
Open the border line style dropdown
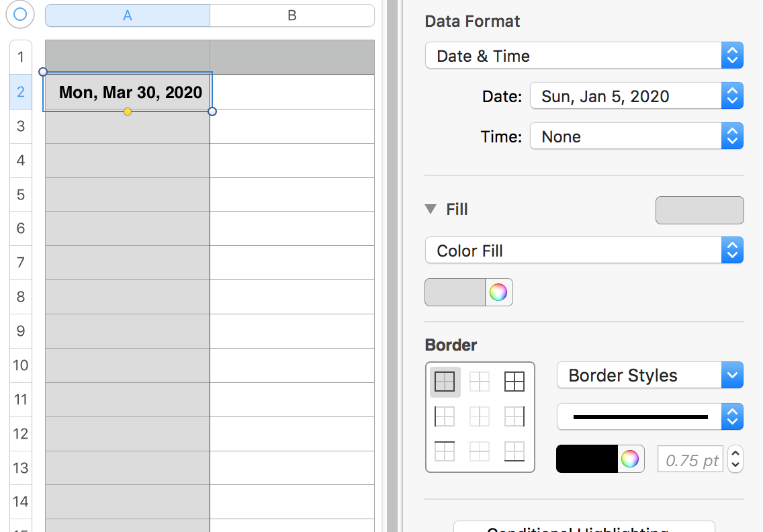pos(649,417)
